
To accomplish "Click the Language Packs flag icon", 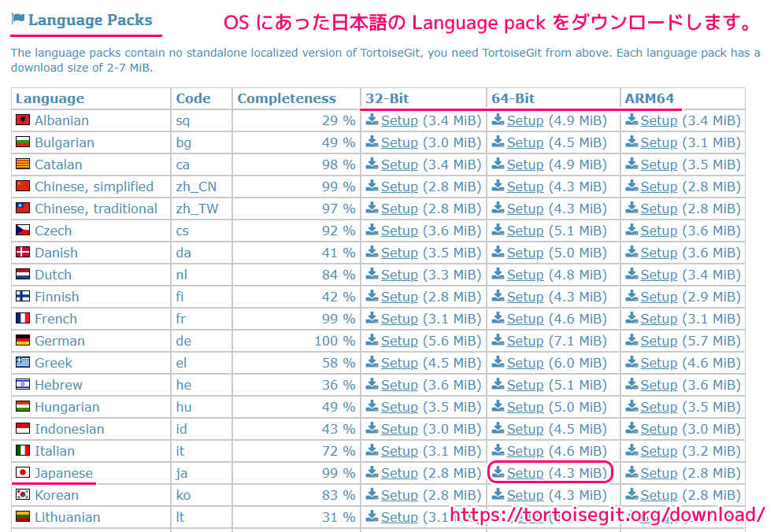I will pos(18,19).
